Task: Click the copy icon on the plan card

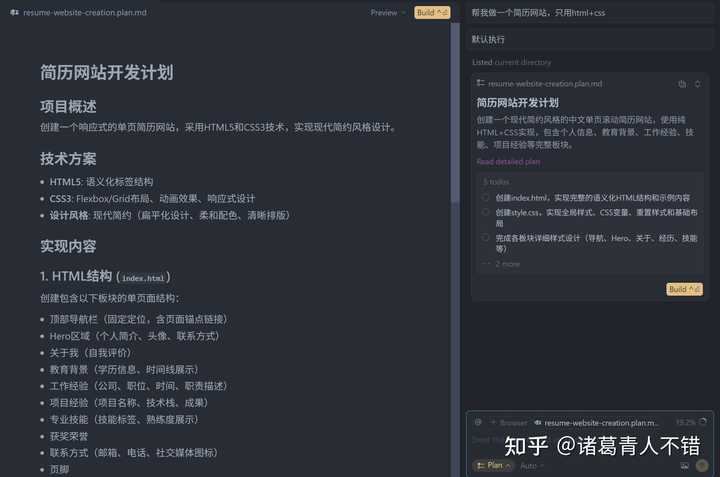Action: click(682, 84)
